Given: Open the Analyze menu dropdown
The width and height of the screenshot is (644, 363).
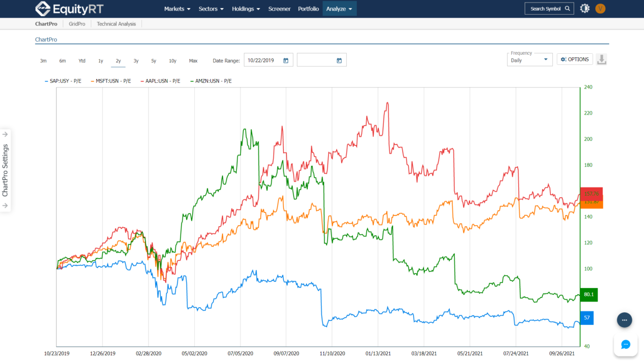Looking at the screenshot, I should point(340,9).
